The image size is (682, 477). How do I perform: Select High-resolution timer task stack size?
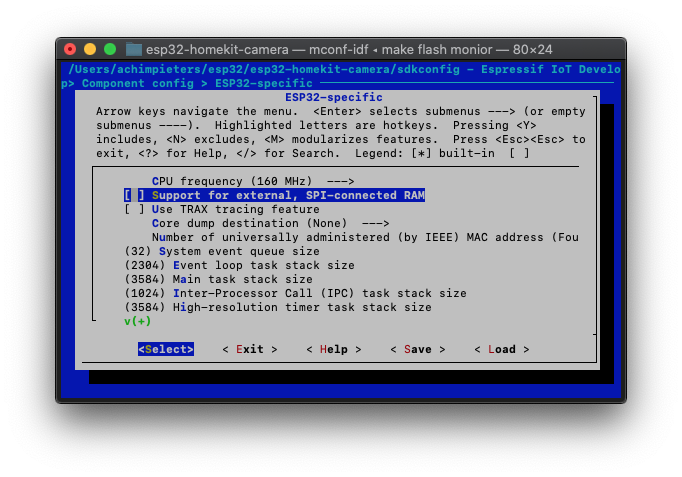[x=278, y=307]
